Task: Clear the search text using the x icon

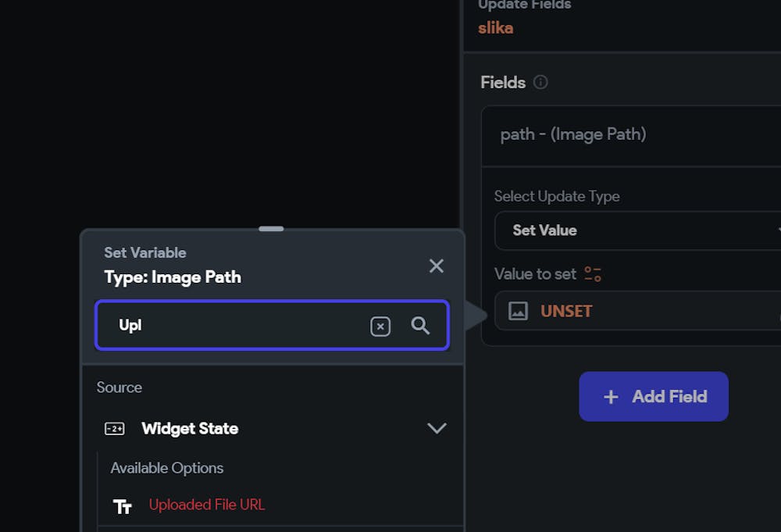Action: tap(380, 326)
